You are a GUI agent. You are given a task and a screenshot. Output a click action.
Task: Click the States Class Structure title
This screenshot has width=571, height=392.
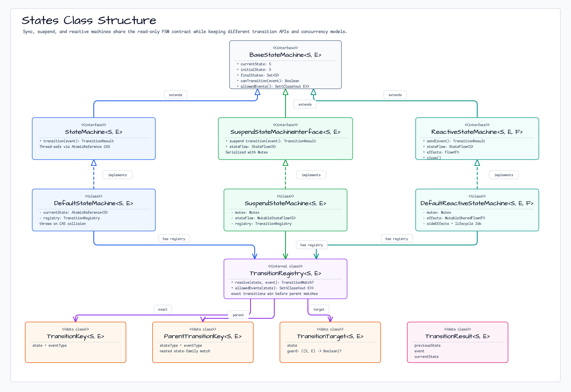(x=89, y=20)
